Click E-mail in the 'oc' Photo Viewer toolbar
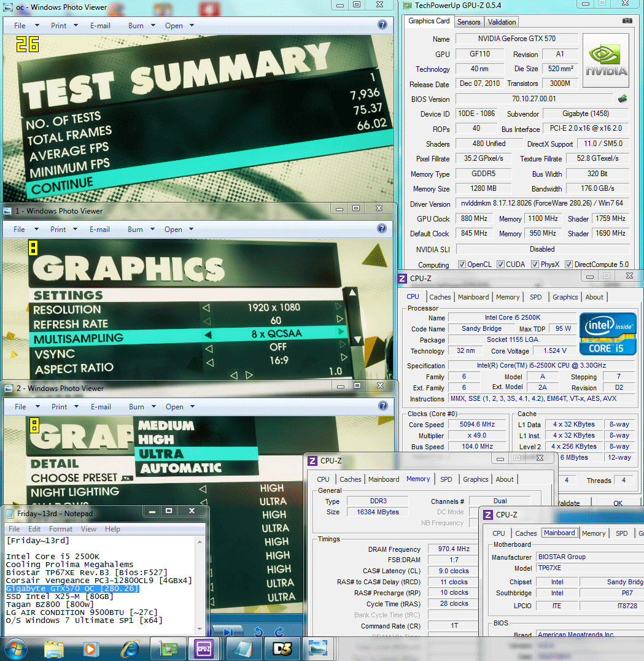The image size is (644, 661). tap(100, 26)
